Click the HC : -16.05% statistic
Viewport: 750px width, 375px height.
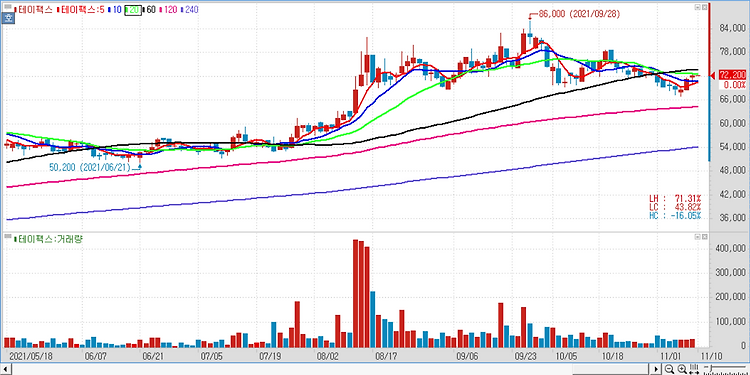tap(674, 216)
